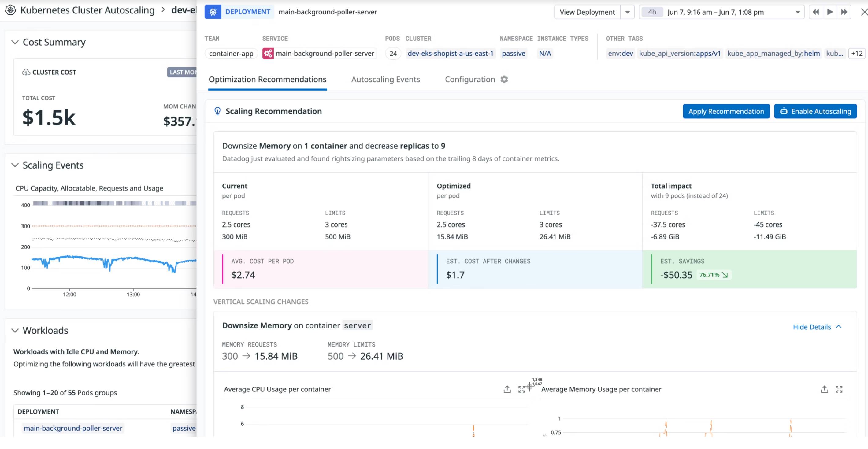Click the DEPLOYMENT label in panel header
The image size is (868, 449).
pyautogui.click(x=248, y=12)
